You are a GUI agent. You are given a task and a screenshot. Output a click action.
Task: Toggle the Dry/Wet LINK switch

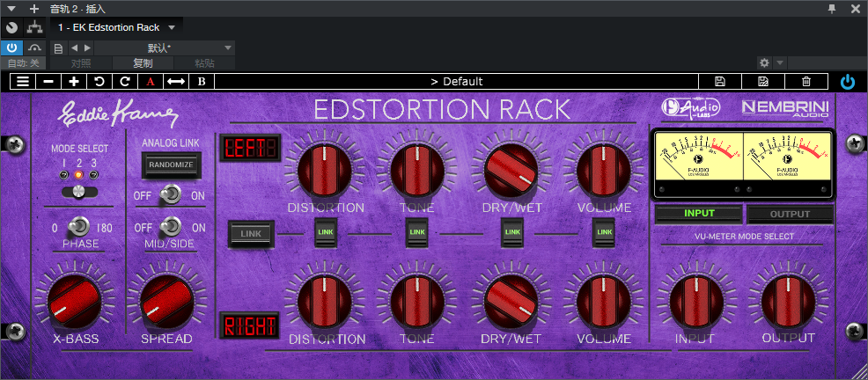click(x=512, y=232)
